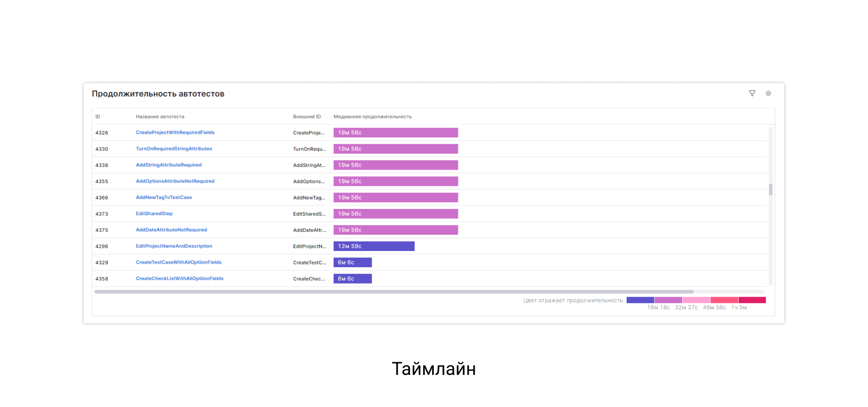Click the Название автотеста column header
The height and width of the screenshot is (407, 868).
(160, 117)
